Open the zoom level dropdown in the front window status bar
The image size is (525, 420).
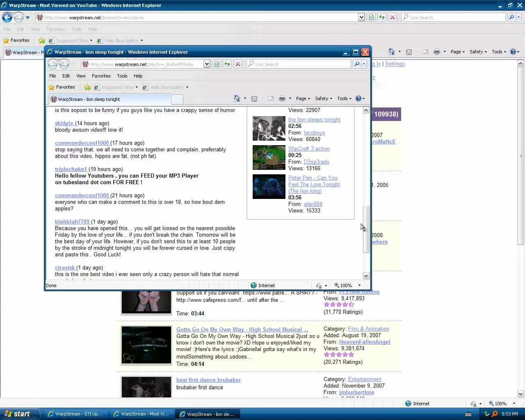(359, 285)
